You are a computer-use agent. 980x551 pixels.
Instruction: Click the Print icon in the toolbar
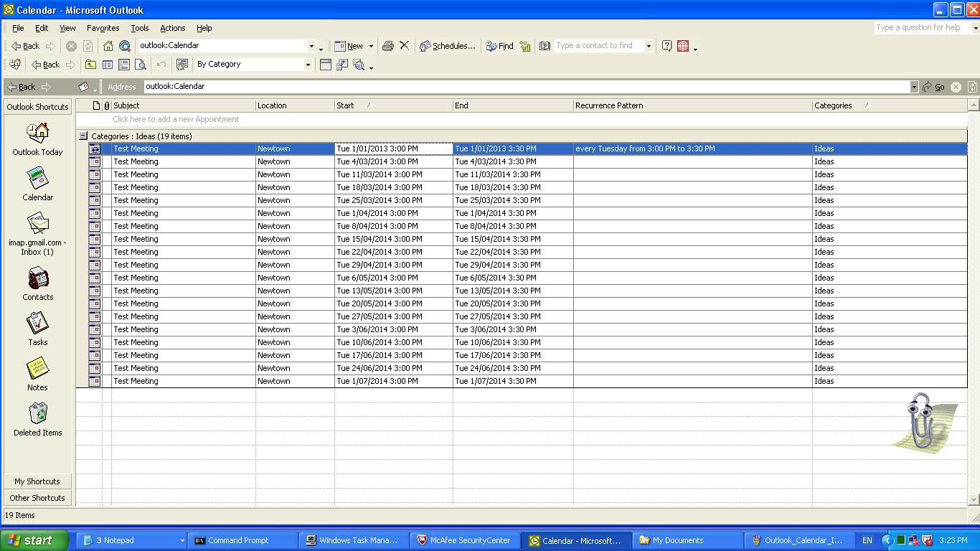pyautogui.click(x=388, y=46)
